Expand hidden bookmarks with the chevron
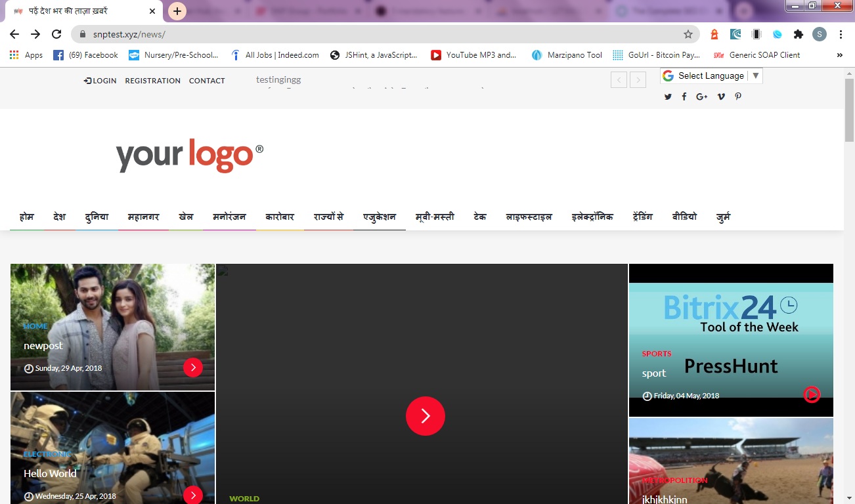This screenshot has height=504, width=855. (x=841, y=54)
